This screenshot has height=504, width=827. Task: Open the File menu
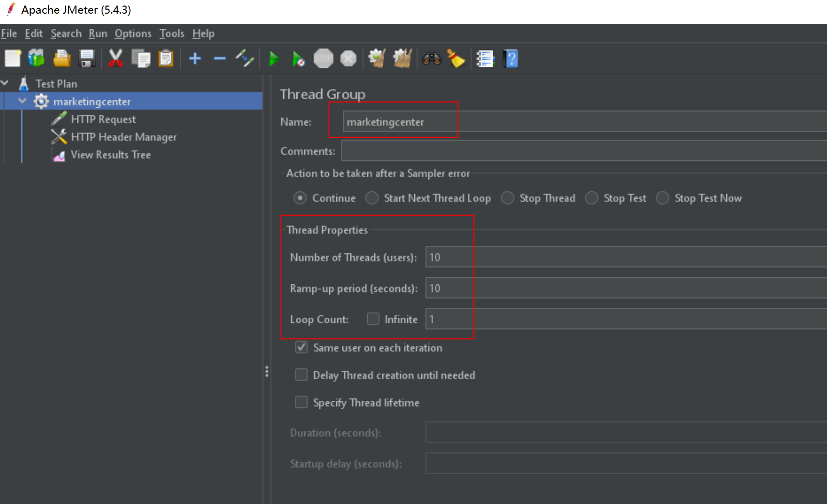tap(9, 33)
